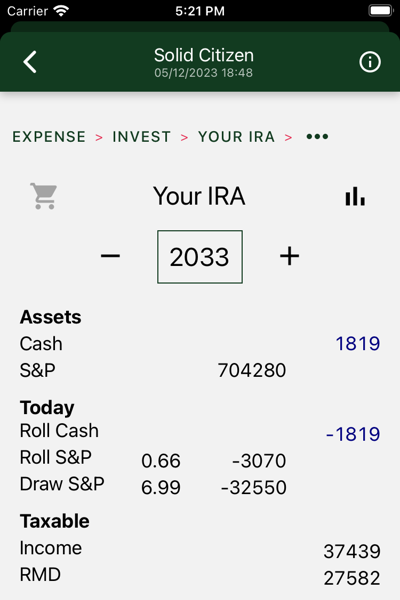
Task: Tap the blue Cash value 1819
Action: click(x=358, y=344)
